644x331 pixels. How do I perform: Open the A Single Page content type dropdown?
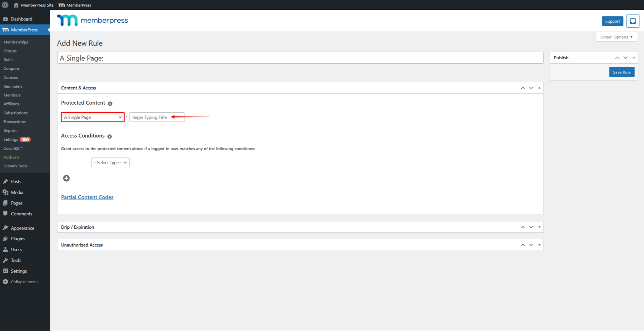[x=92, y=117]
